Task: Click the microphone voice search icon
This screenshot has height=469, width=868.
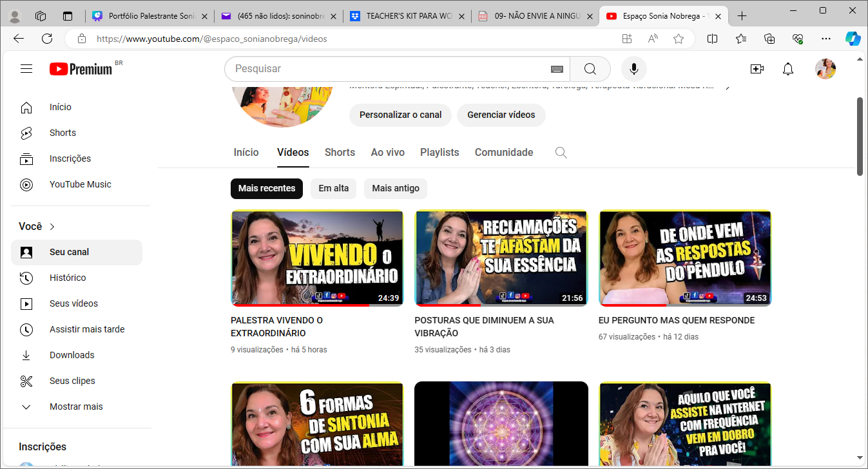Action: point(634,69)
